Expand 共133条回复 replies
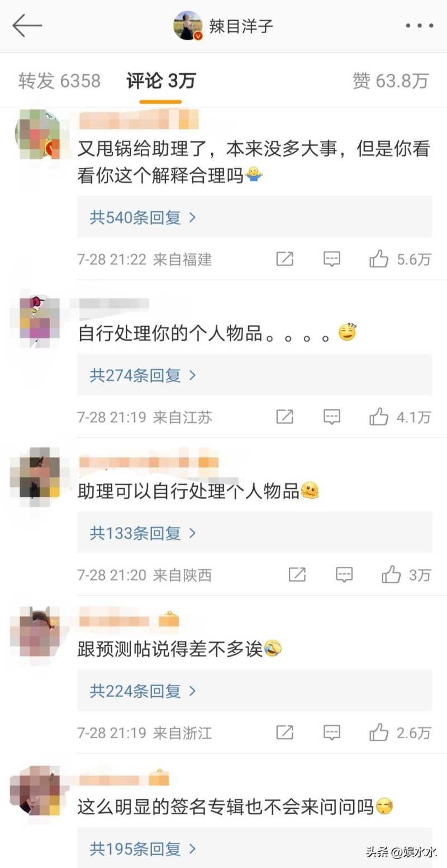The height and width of the screenshot is (868, 447). 254,532
